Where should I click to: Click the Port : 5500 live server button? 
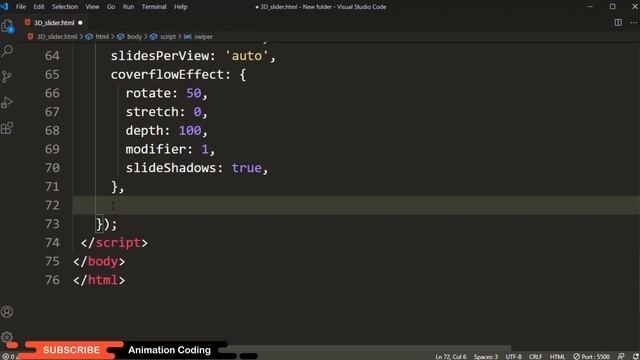coord(591,357)
